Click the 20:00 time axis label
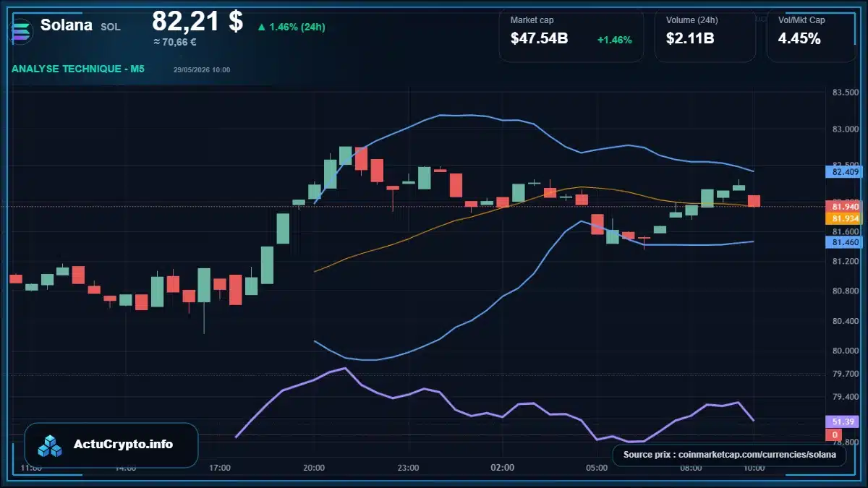Image resolution: width=868 pixels, height=488 pixels. click(x=314, y=468)
